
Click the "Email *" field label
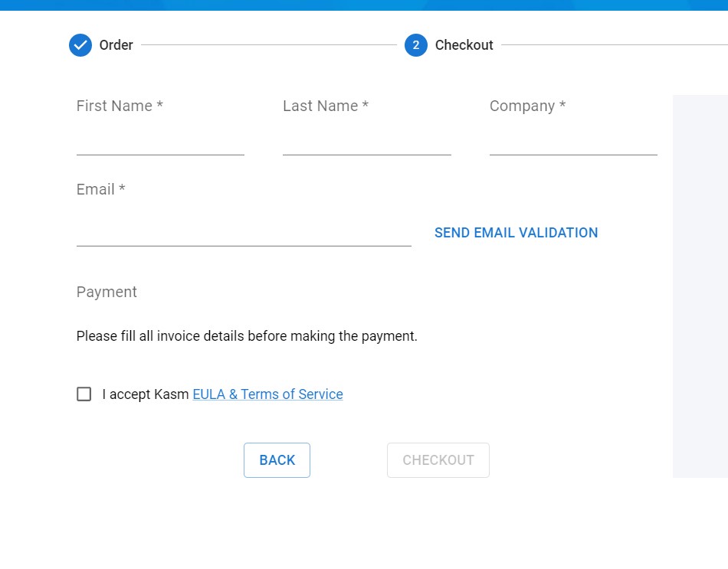[x=100, y=190]
